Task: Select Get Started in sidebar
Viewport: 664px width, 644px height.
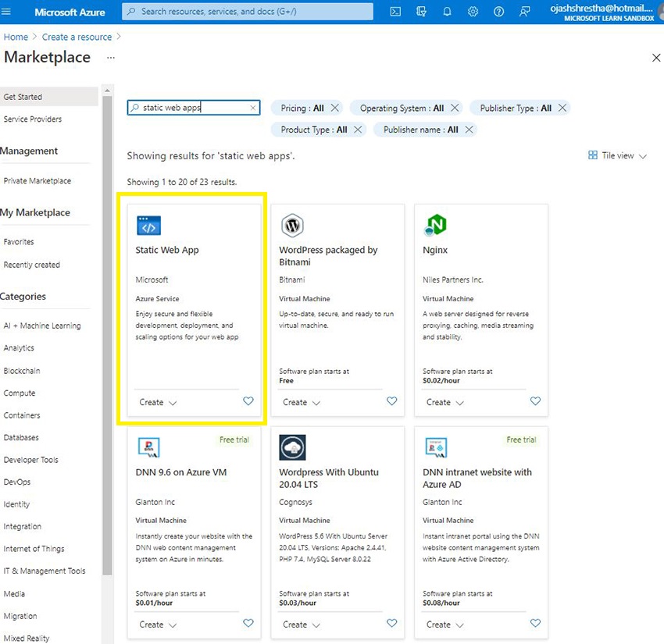Action: [49, 97]
